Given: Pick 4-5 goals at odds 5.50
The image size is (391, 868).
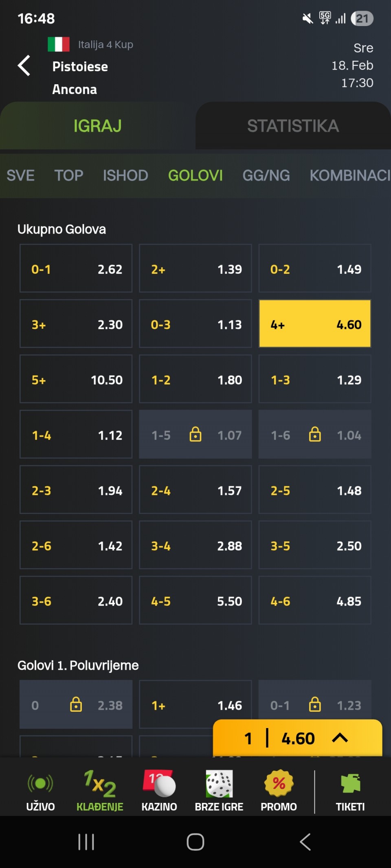Looking at the screenshot, I should click(195, 601).
